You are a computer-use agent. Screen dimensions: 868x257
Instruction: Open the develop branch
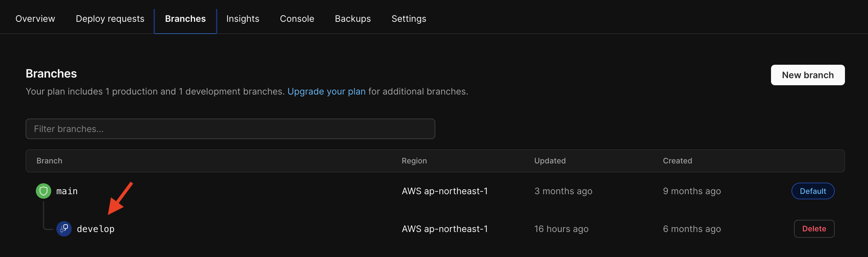(x=96, y=229)
